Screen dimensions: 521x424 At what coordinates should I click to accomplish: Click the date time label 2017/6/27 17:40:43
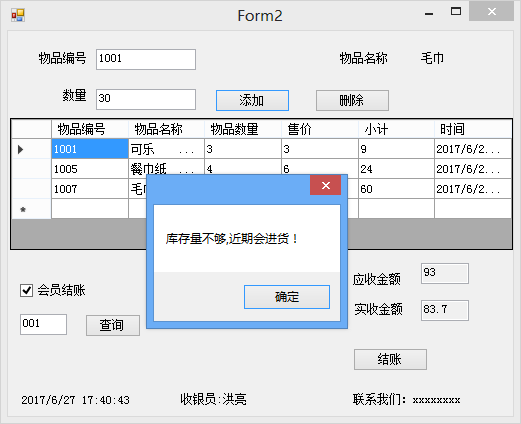pos(75,400)
